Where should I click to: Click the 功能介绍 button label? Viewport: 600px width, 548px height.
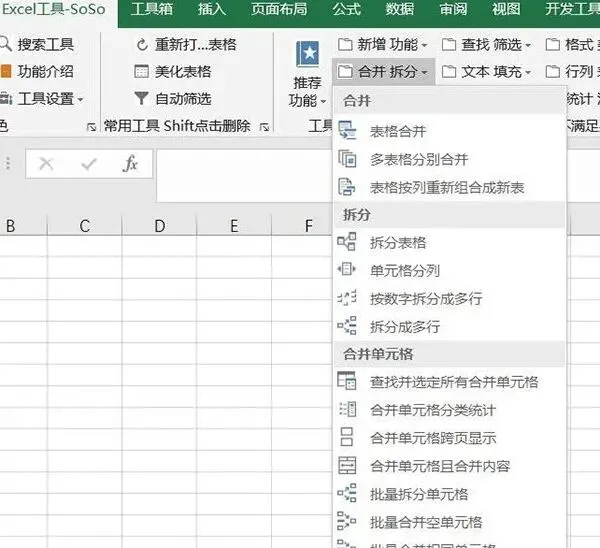(x=46, y=72)
